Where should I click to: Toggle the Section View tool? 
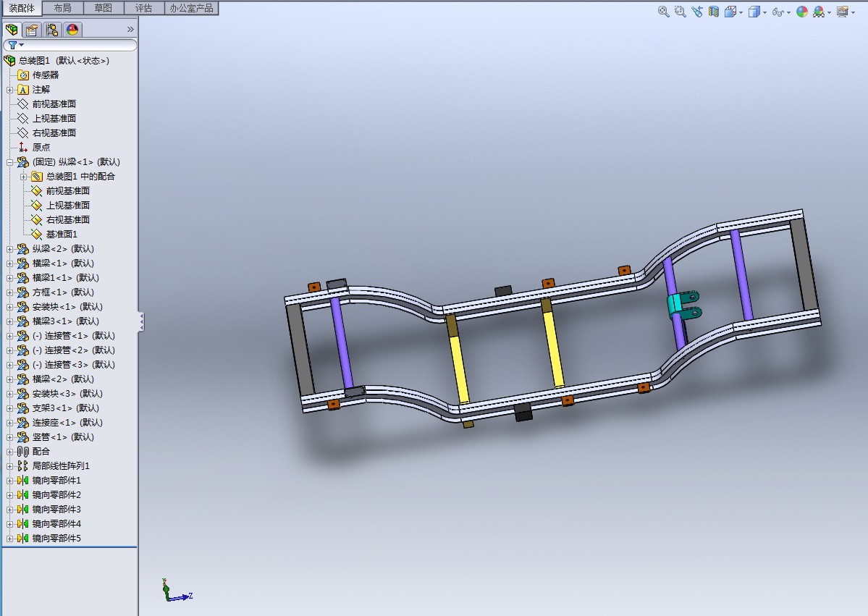pos(714,12)
